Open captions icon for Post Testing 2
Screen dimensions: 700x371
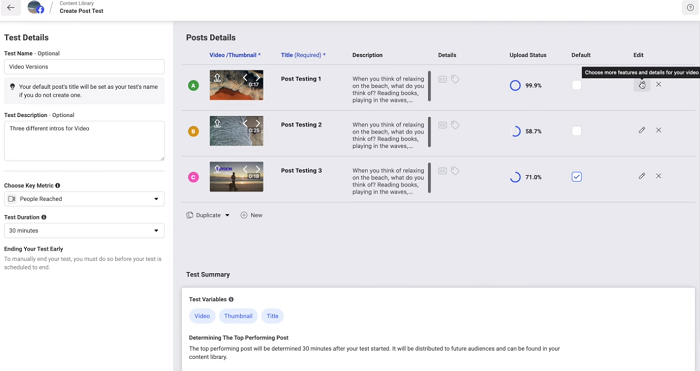[442, 125]
